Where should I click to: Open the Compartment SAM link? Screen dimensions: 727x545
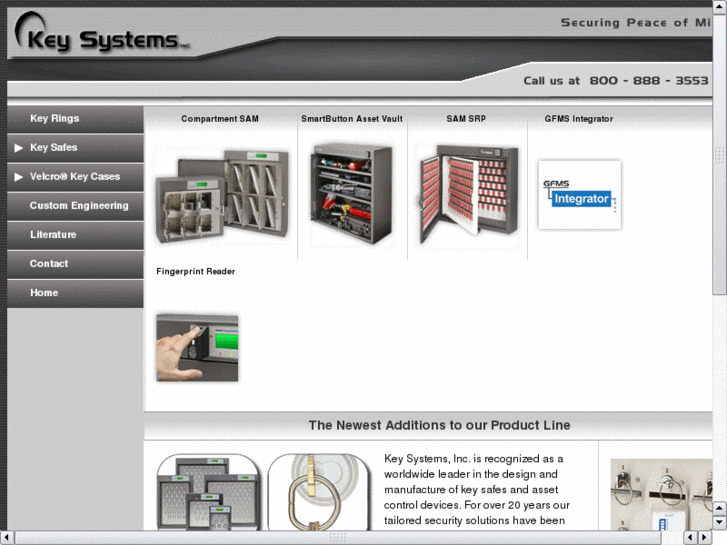[220, 119]
